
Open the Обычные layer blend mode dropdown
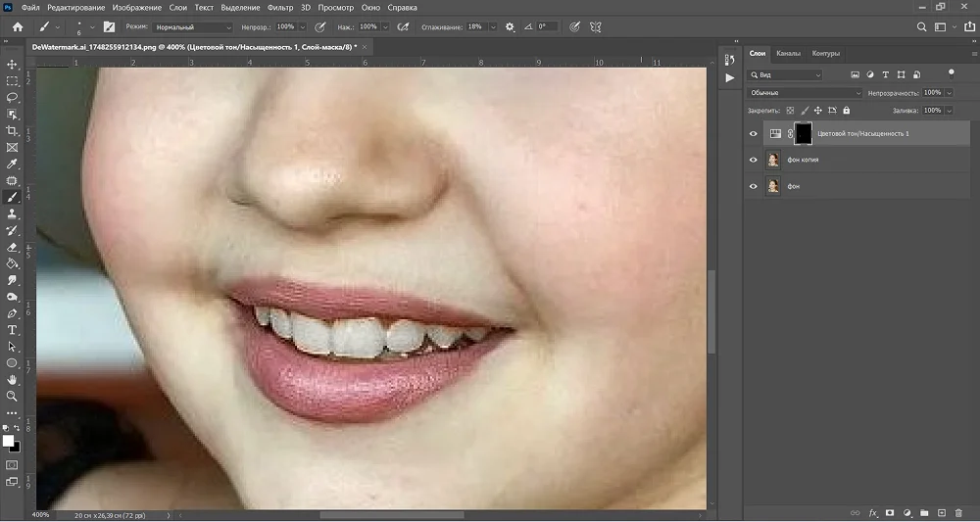point(805,92)
